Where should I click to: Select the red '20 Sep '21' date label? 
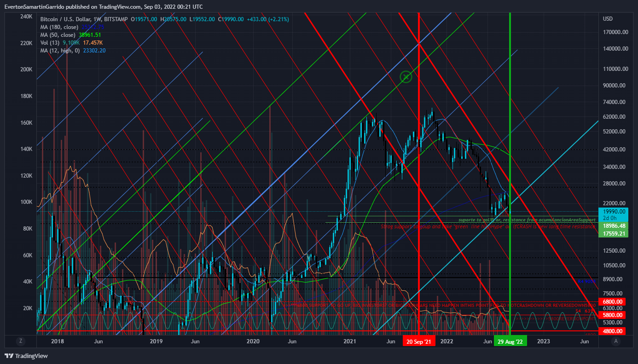coord(418,341)
